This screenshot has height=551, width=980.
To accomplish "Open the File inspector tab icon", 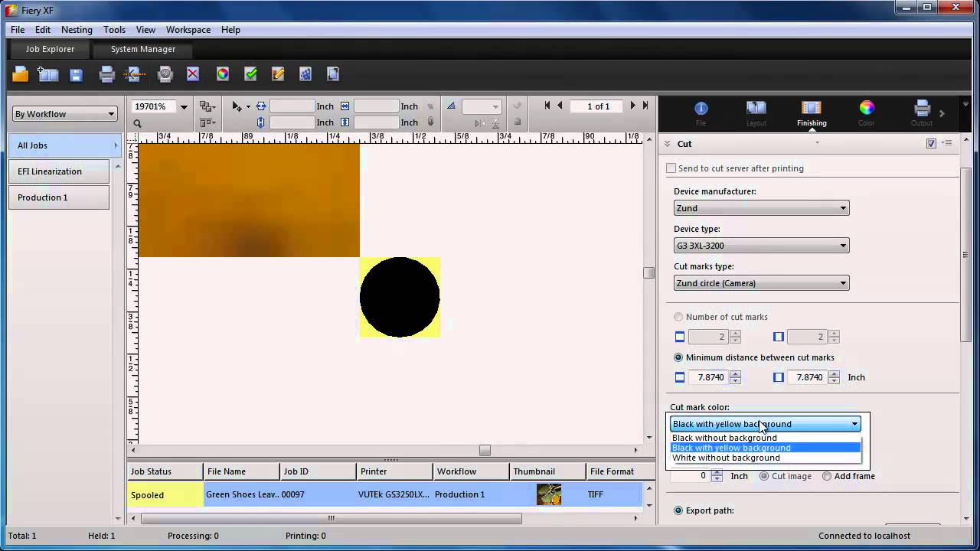I will pos(701,112).
